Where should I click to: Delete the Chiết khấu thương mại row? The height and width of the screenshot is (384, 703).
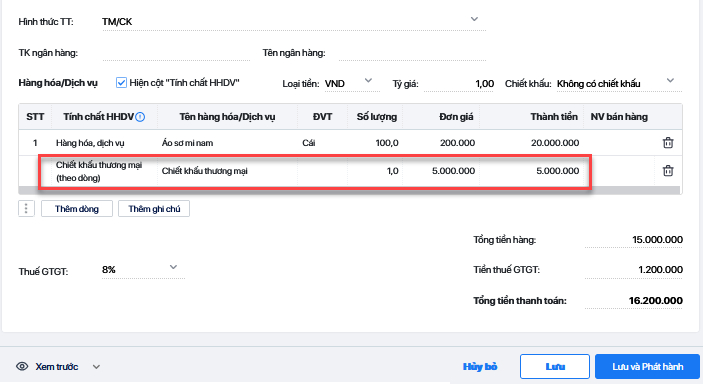(x=668, y=170)
